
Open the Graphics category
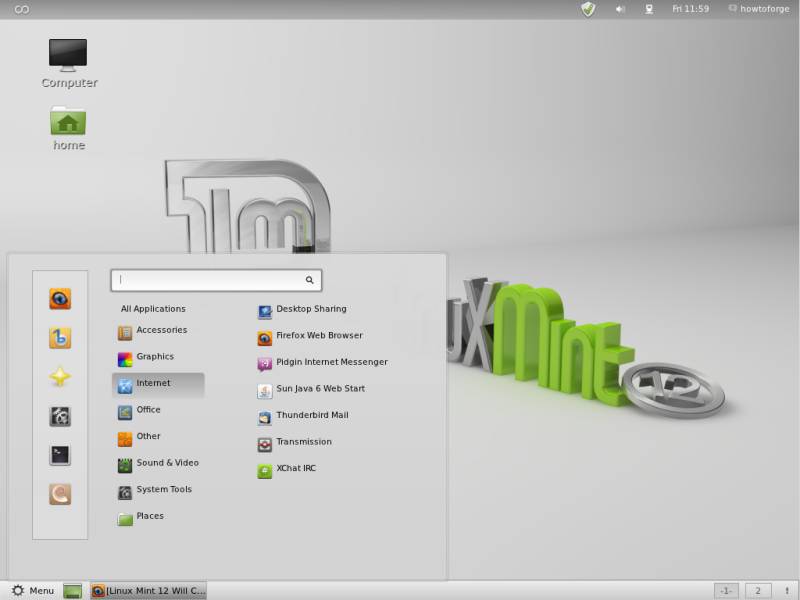click(158, 358)
